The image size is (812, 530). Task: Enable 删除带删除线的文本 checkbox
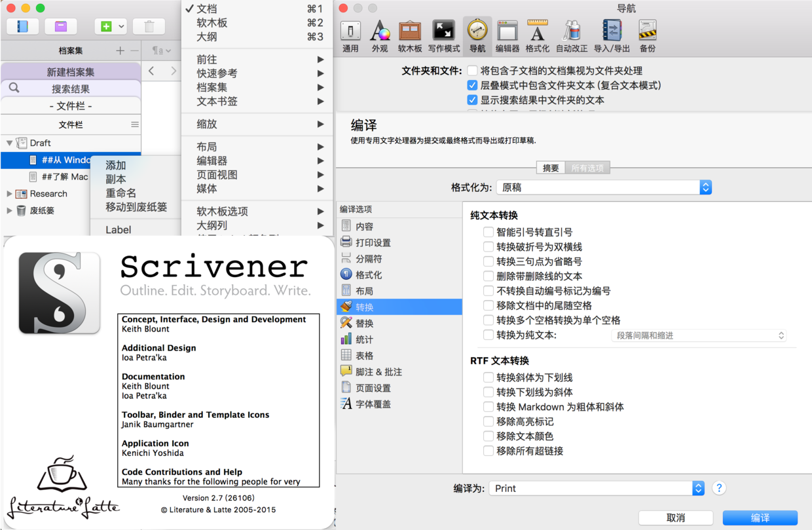488,276
